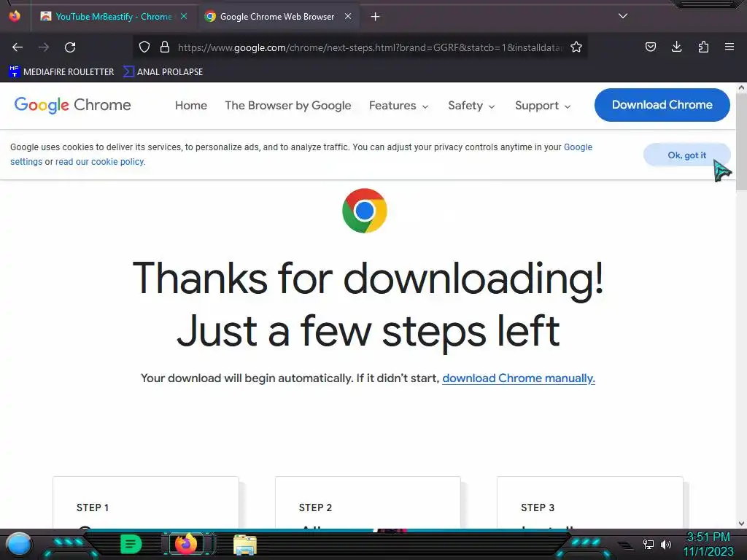Go to Home in site navigation
Viewport: 747px width, 560px height.
click(x=191, y=105)
